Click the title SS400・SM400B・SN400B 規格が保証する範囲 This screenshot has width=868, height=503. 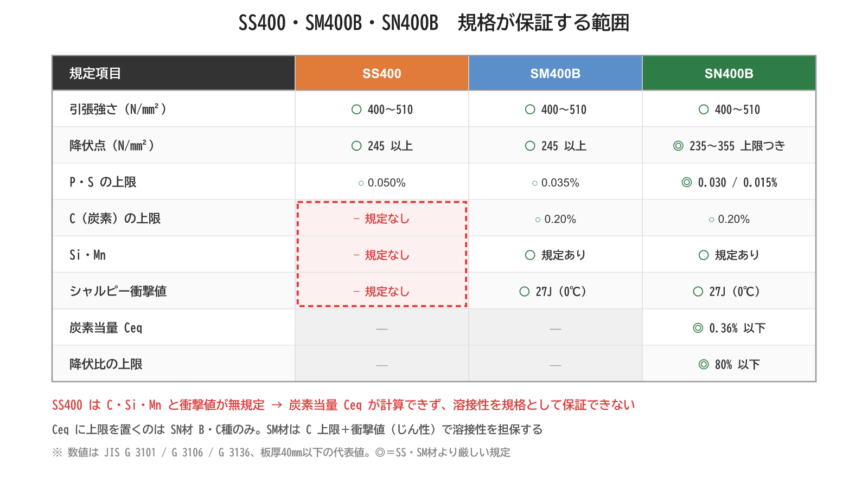click(x=434, y=23)
